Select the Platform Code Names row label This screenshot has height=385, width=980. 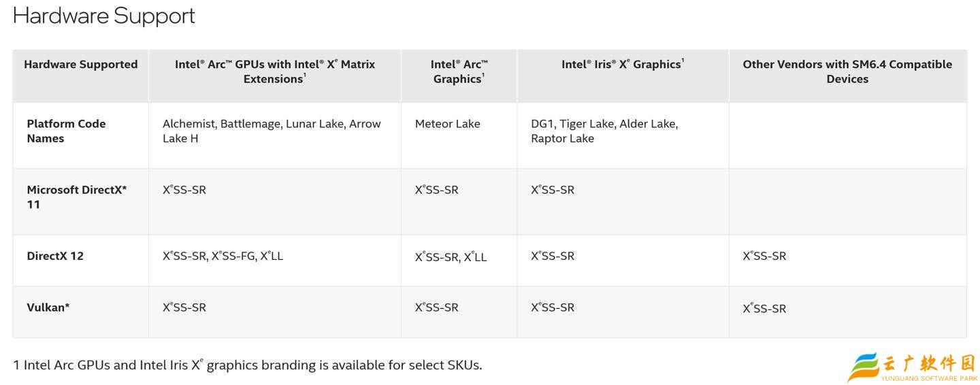pyautogui.click(x=66, y=131)
